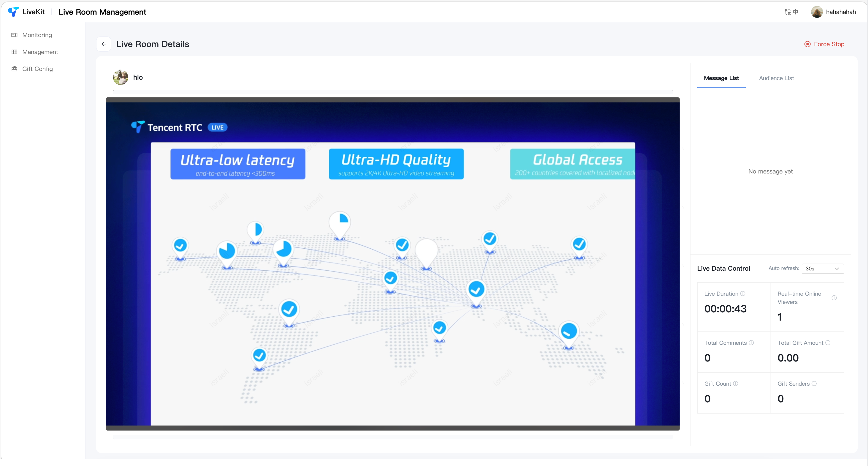Click the Gift Count info icon
The width and height of the screenshot is (868, 466).
tap(736, 383)
